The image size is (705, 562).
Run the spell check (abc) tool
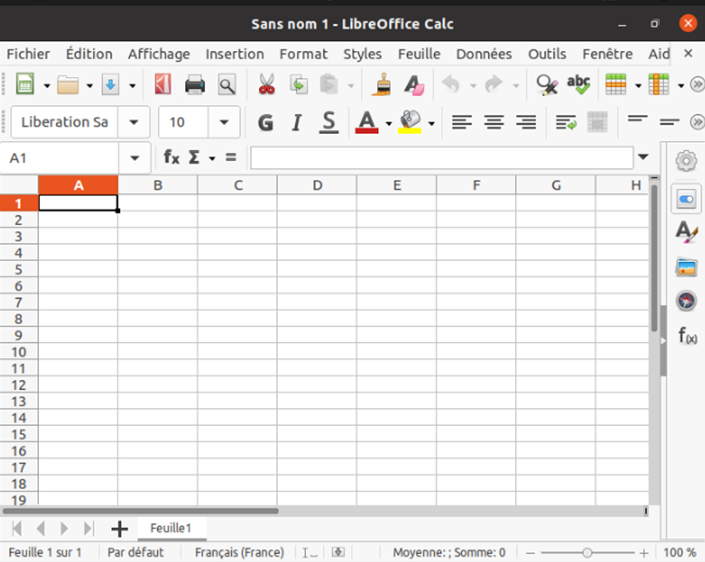point(578,85)
